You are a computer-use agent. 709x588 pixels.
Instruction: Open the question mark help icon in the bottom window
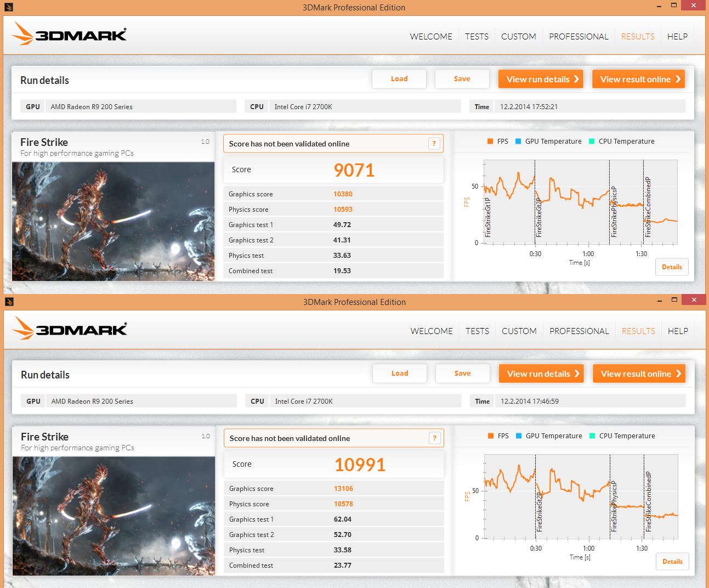pyautogui.click(x=435, y=438)
